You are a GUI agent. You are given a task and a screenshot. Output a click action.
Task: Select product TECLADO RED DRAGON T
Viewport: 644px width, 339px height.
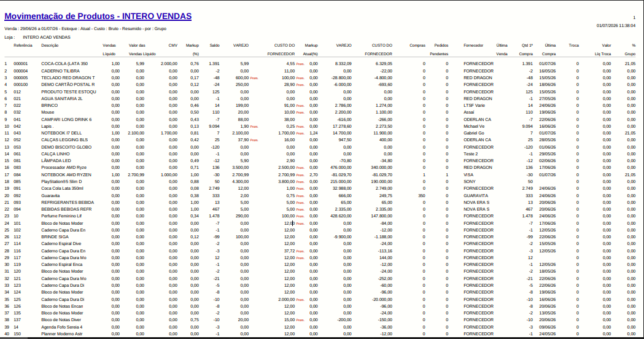pyautogui.click(x=68, y=77)
